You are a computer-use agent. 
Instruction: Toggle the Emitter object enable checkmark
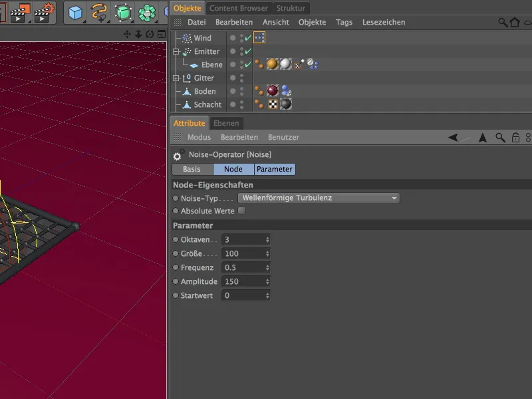(248, 51)
